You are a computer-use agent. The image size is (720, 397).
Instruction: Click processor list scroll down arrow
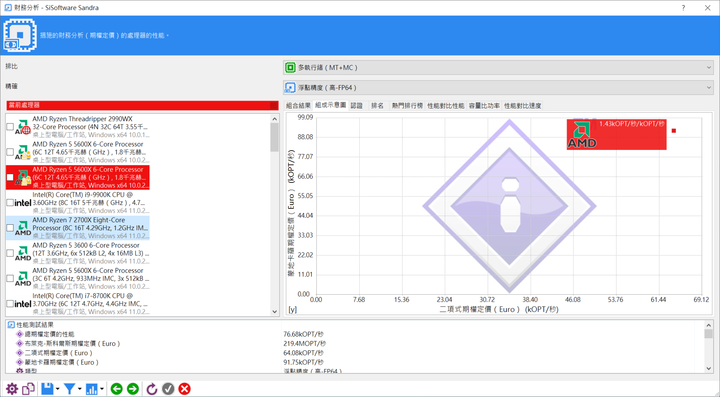(275, 312)
